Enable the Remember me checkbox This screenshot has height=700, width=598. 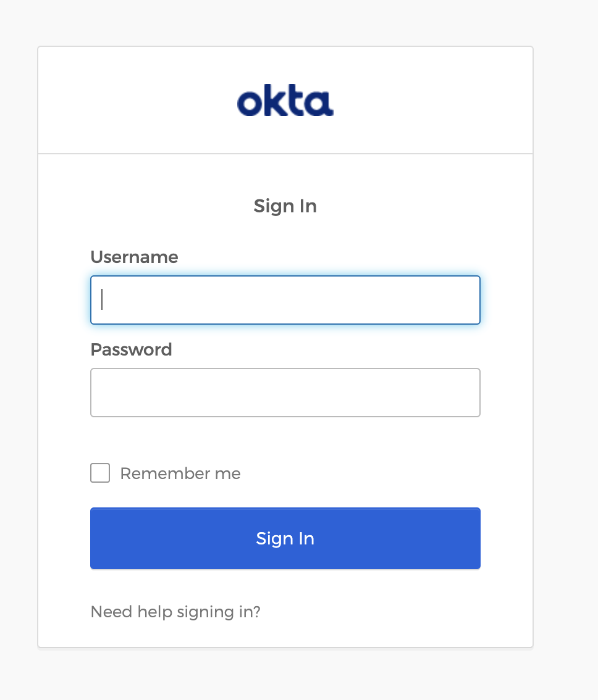pos(100,473)
